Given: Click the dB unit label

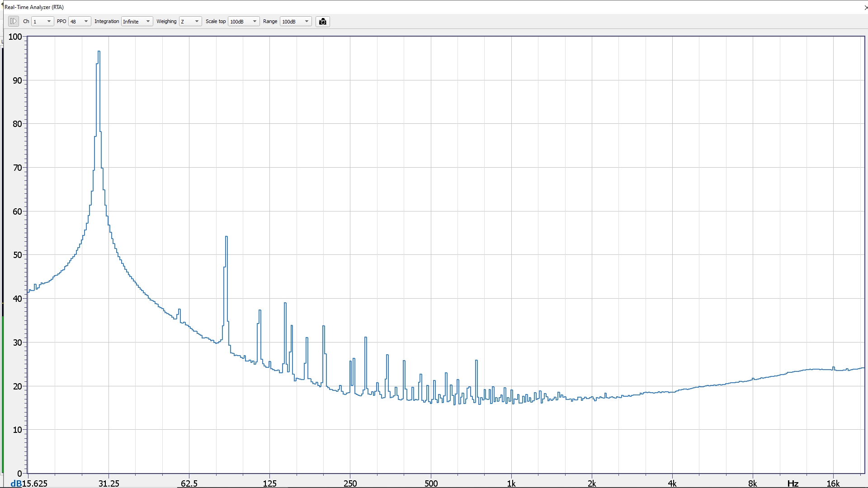Looking at the screenshot, I should [x=16, y=484].
